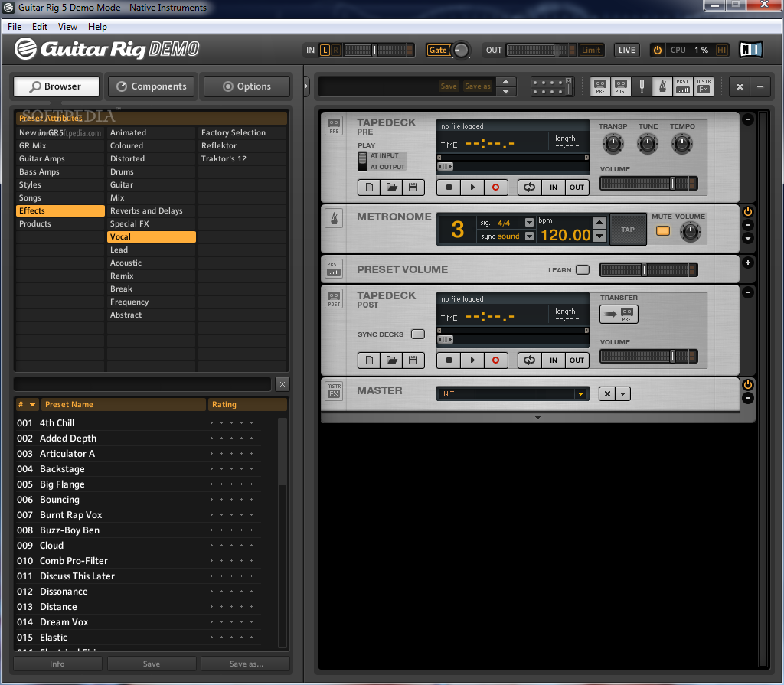Toggle noise Gate button
The width and height of the screenshot is (784, 685).
point(437,50)
